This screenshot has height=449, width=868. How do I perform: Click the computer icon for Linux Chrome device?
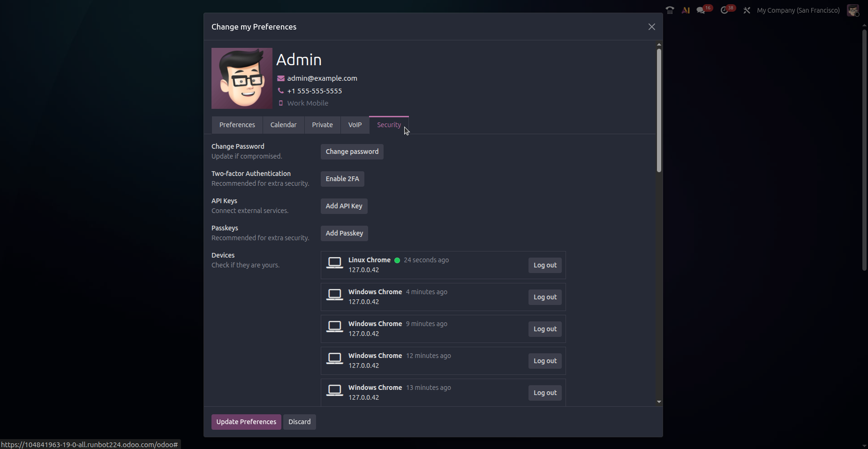click(334, 263)
